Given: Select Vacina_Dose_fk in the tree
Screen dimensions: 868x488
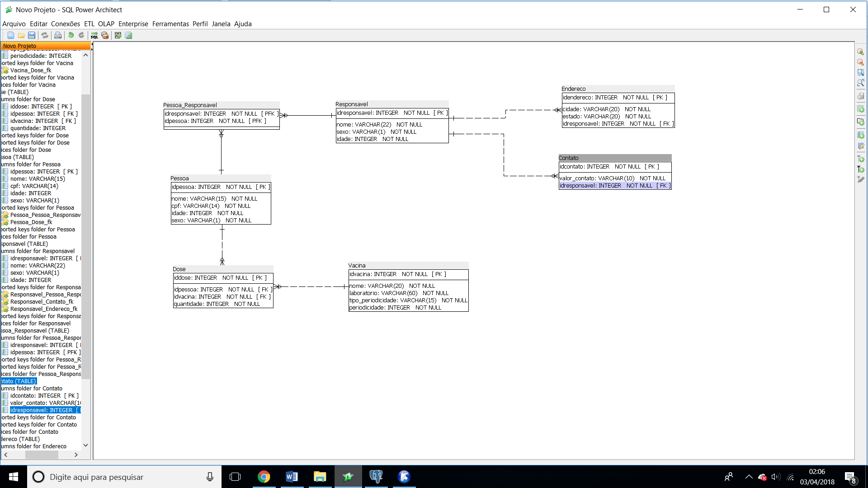Looking at the screenshot, I should 31,70.
